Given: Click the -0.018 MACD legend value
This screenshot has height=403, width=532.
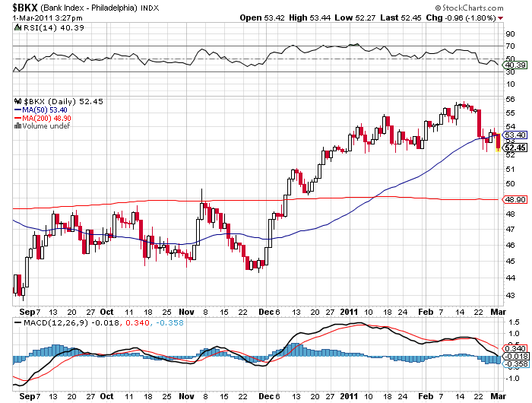Looking at the screenshot, I should [105, 322].
